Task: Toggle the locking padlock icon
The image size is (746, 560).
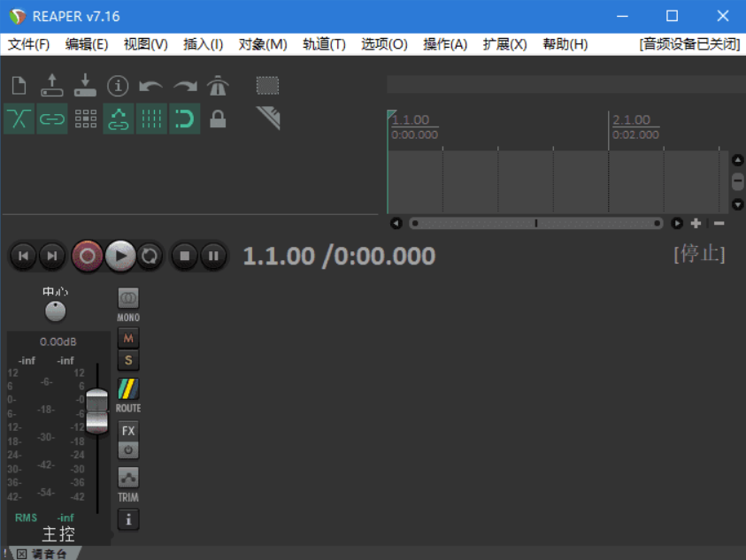Action: click(218, 119)
